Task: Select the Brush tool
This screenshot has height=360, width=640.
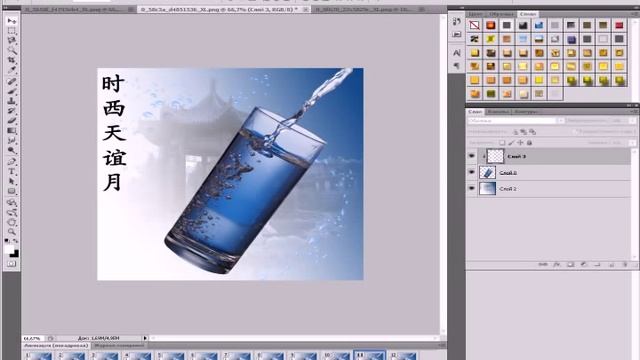Action: 12,91
